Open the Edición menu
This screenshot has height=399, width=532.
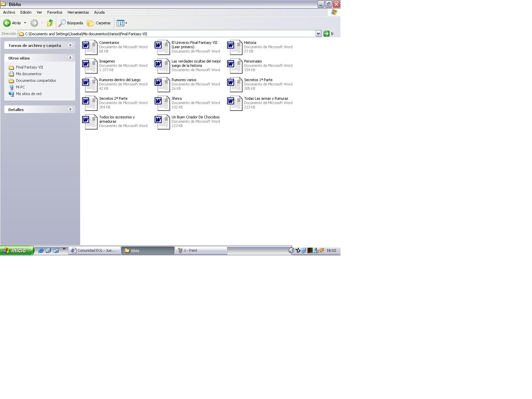click(26, 12)
